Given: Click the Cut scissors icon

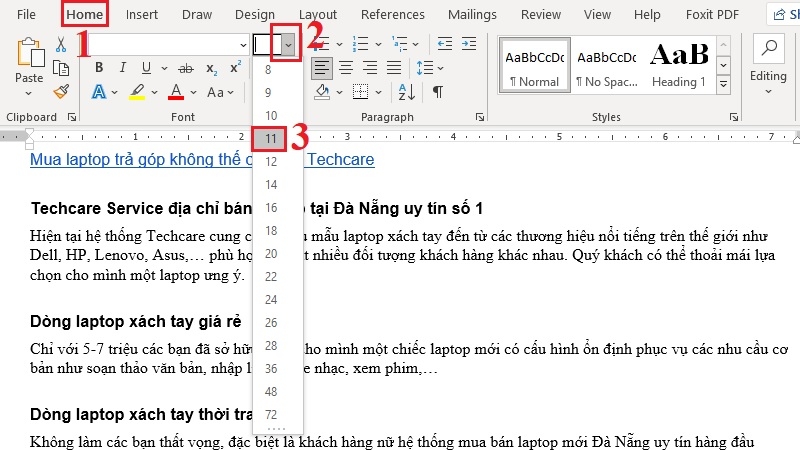Looking at the screenshot, I should click(x=61, y=44).
